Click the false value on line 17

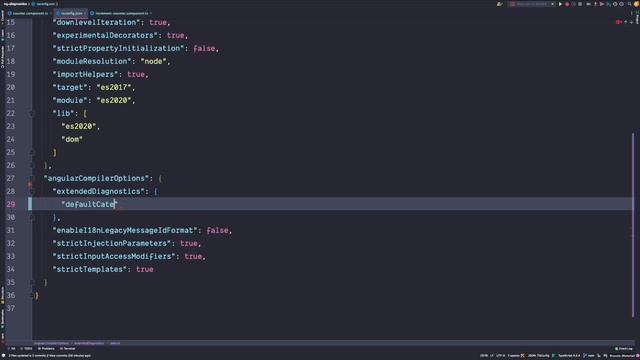point(204,49)
